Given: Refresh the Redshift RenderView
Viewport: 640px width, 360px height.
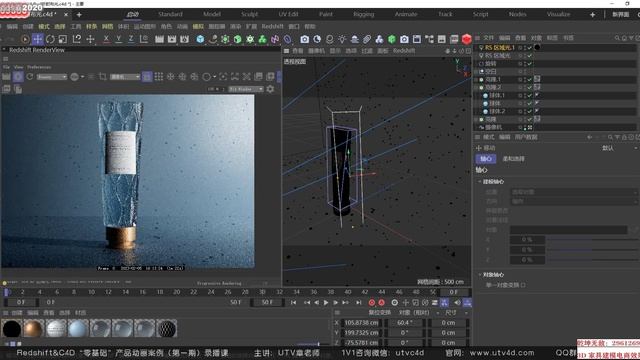Looking at the screenshot, I should [30, 77].
